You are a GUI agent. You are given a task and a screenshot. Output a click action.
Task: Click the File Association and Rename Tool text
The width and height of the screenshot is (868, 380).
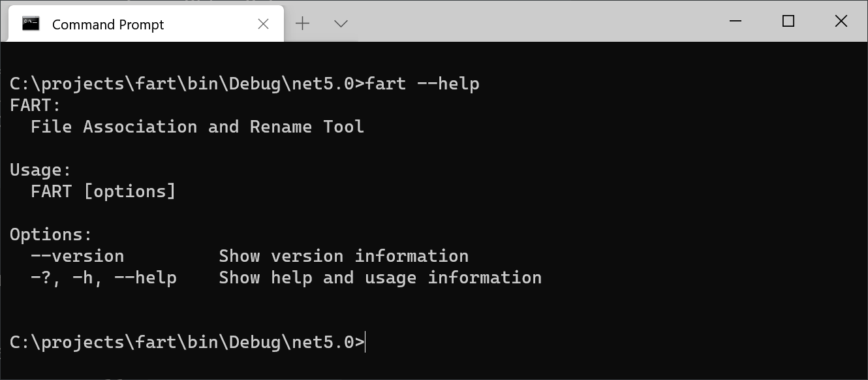pyautogui.click(x=196, y=126)
